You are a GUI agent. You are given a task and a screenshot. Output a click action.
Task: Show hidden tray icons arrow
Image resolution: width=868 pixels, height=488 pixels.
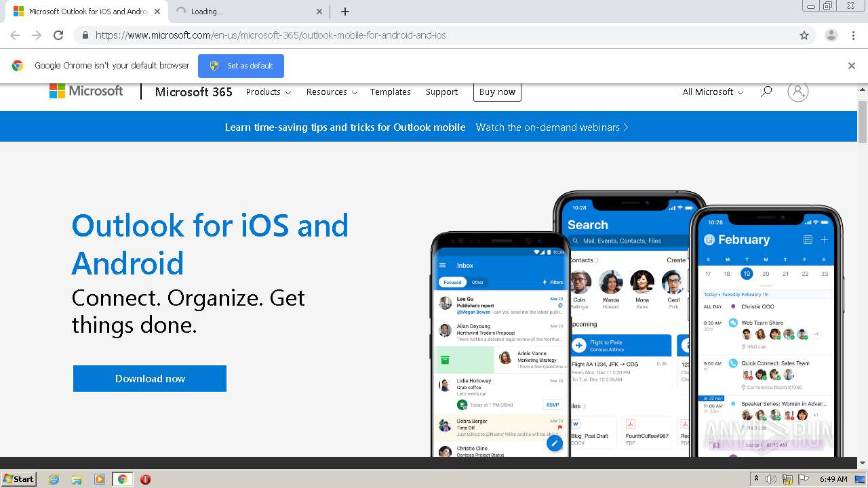click(756, 479)
